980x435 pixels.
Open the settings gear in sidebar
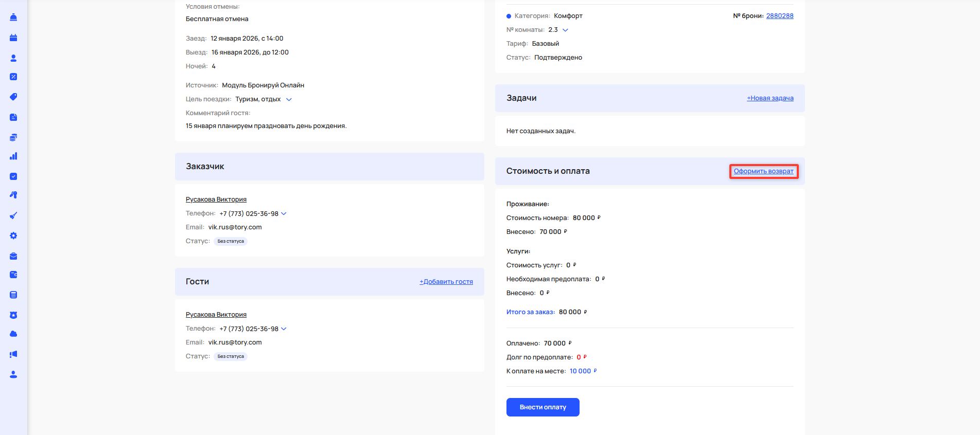[13, 235]
